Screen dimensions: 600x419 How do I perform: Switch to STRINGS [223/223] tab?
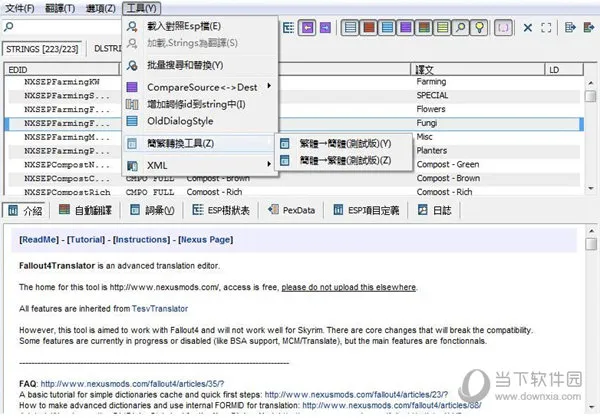click(x=42, y=49)
